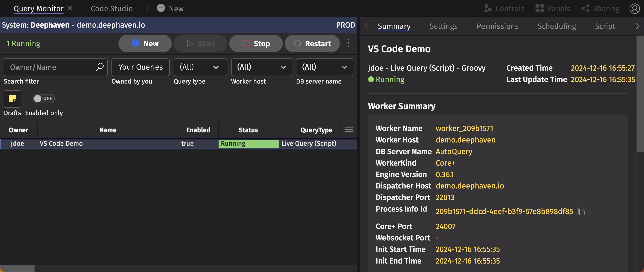644x272 pixels.
Task: Click the Drafts sticky note icon
Action: (12, 99)
